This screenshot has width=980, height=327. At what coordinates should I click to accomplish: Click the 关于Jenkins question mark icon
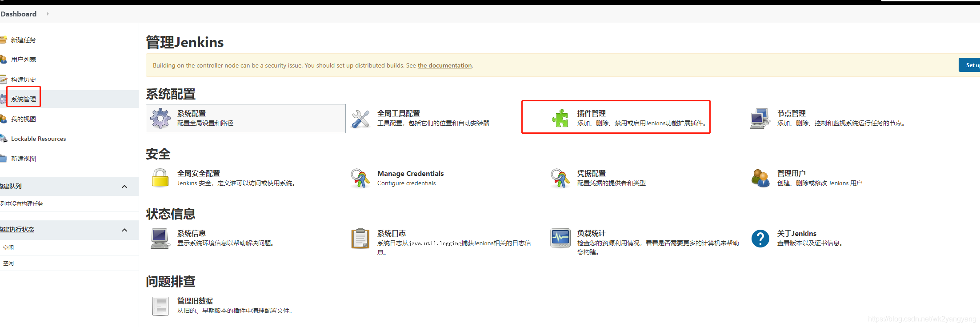click(760, 238)
